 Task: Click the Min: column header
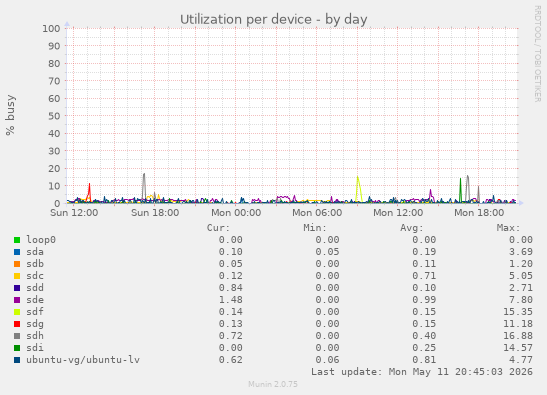pyautogui.click(x=315, y=228)
